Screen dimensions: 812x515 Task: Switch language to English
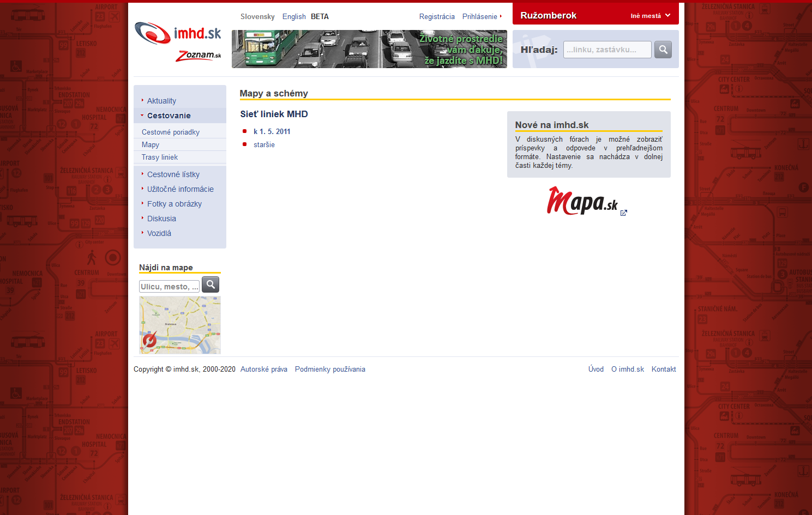coord(294,17)
